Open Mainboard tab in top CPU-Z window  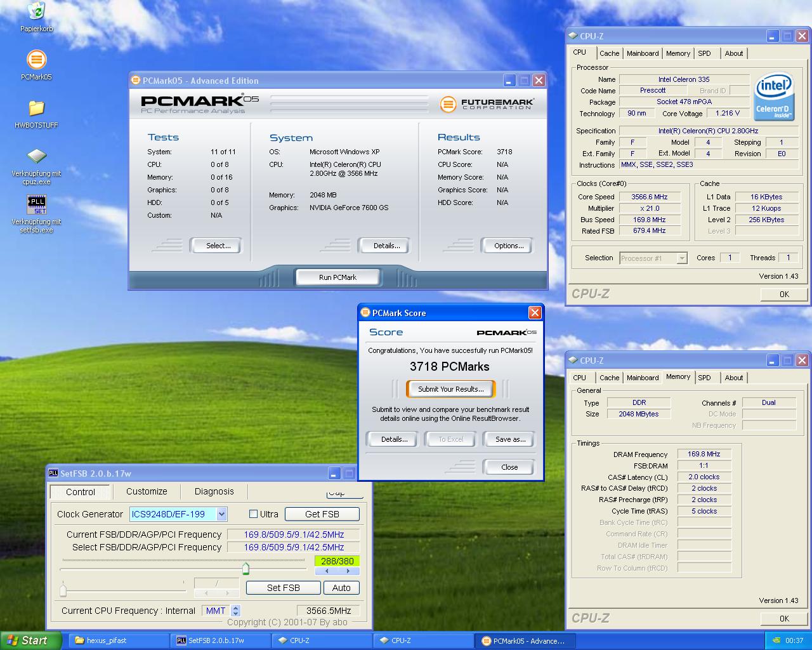point(643,53)
